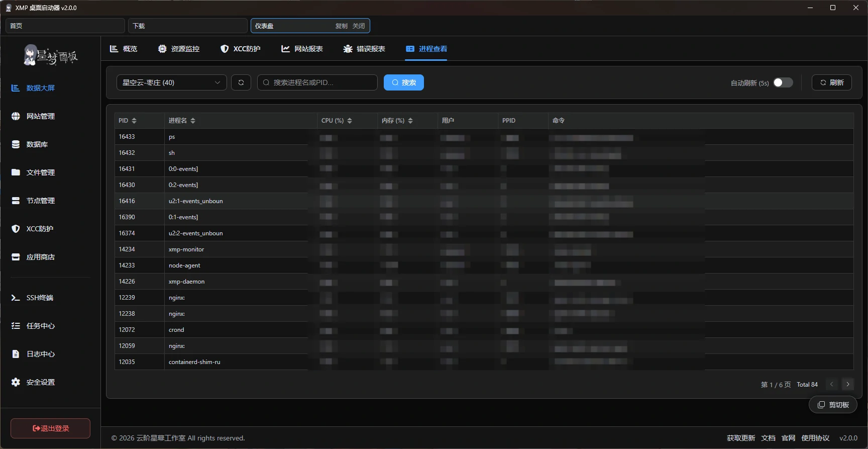Click the 退出登录 logout button
This screenshot has width=868, height=449.
(50, 428)
